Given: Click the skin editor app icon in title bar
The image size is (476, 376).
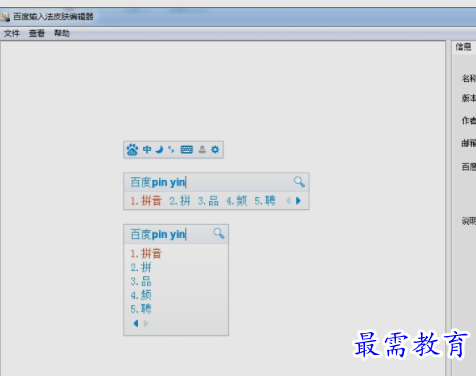Looking at the screenshot, I should tap(5, 17).
